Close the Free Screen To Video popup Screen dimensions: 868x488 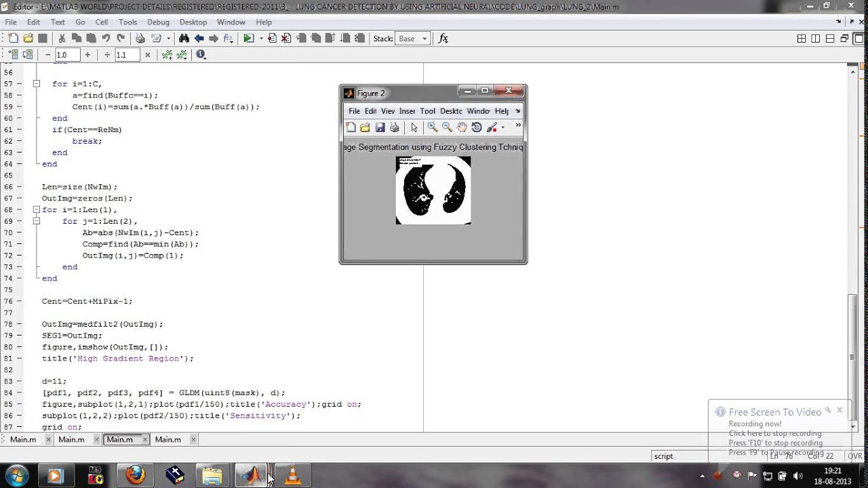tap(840, 410)
